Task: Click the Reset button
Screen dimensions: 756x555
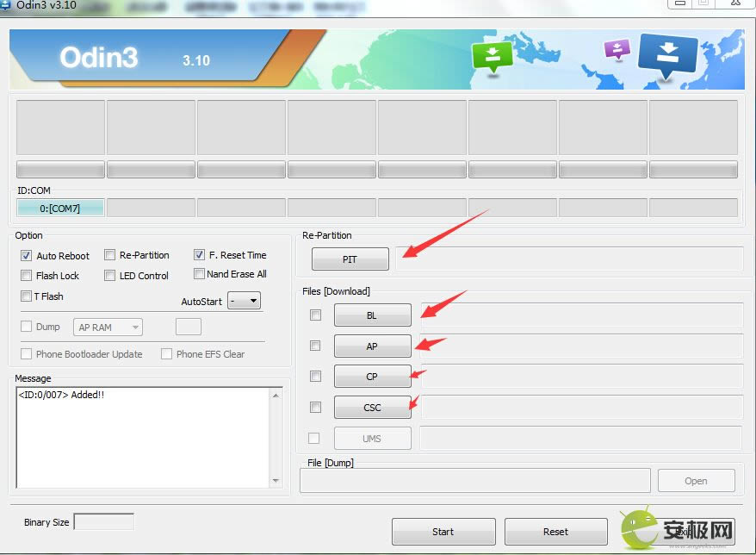Action: pos(556,532)
